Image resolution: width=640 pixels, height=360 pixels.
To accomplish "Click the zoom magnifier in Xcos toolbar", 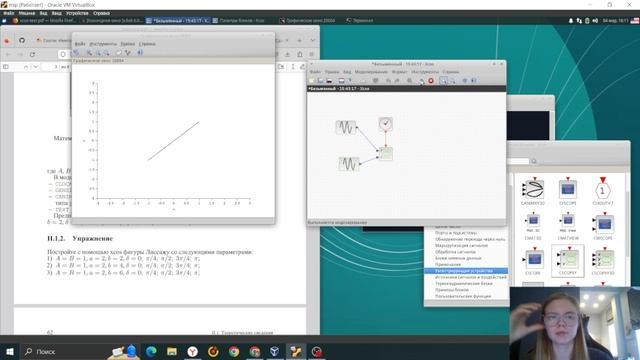I will pyautogui.click(x=409, y=81).
